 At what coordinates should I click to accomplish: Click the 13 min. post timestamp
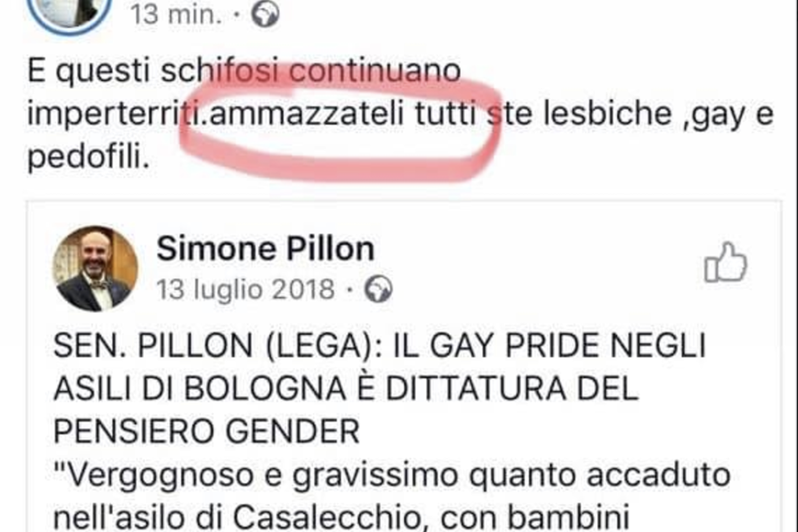click(176, 14)
